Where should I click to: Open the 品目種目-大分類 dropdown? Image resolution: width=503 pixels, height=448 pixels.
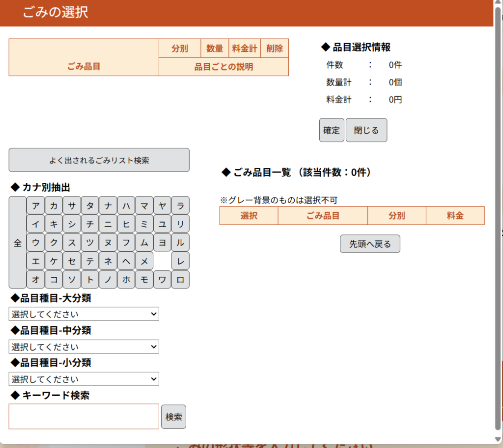point(84,314)
